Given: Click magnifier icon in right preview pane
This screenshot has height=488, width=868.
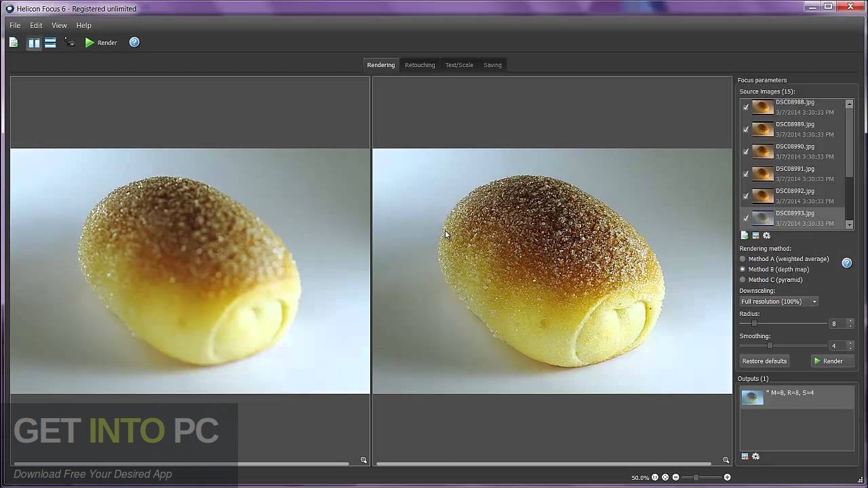Looking at the screenshot, I should (x=726, y=460).
